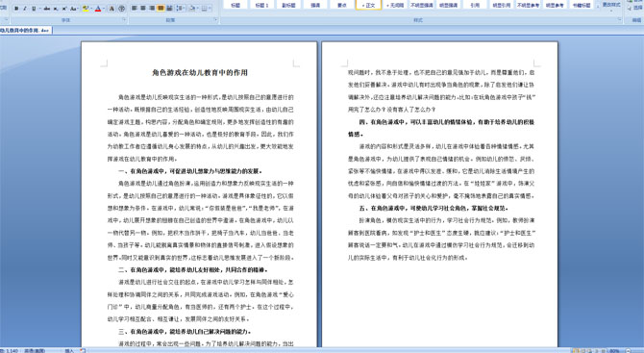The height and width of the screenshot is (353, 644).
Task: Click heading 三、在角色游戏中，能培养幼儿自己解决问题
Action: (185, 331)
